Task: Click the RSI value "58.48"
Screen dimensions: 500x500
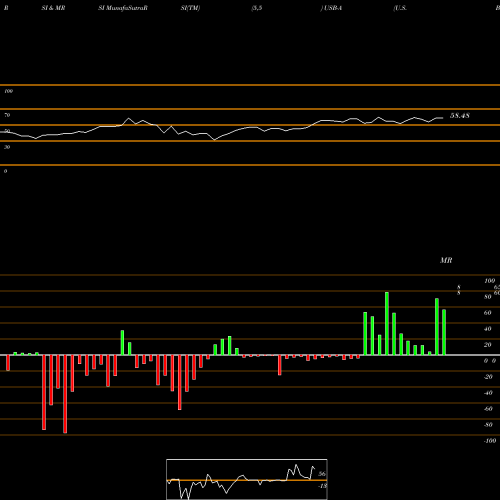Action: [x=460, y=116]
